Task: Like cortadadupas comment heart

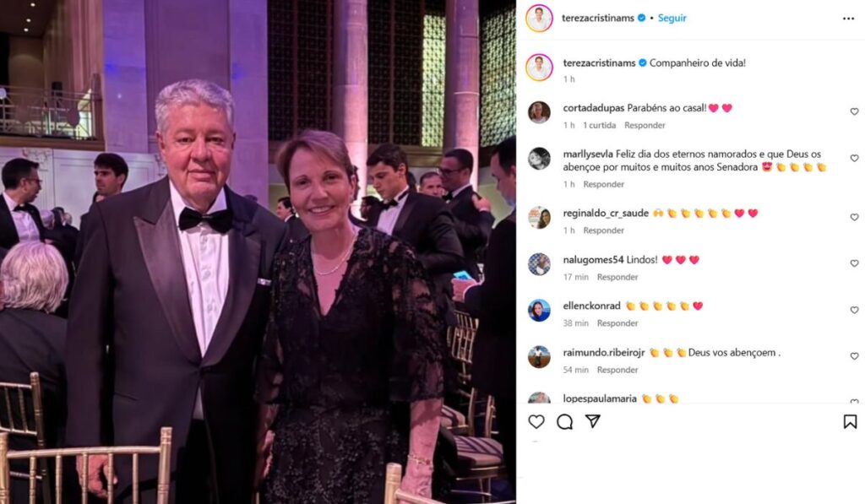Action: point(855,112)
